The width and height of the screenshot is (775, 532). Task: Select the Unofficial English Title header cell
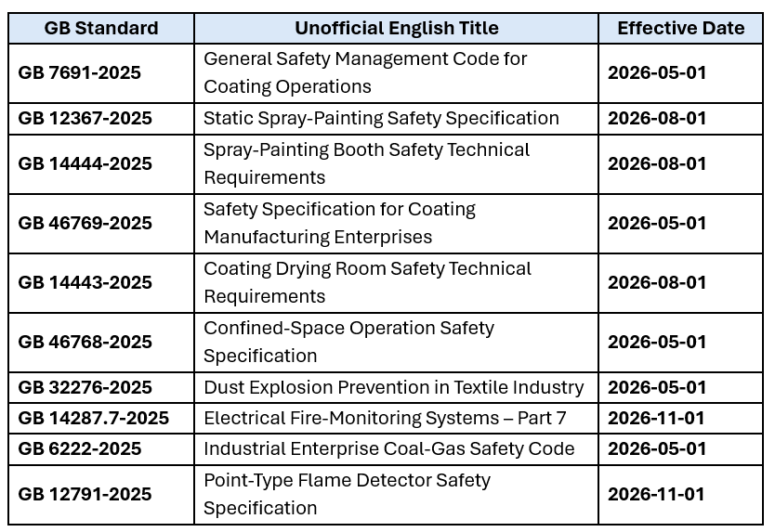pyautogui.click(x=397, y=28)
